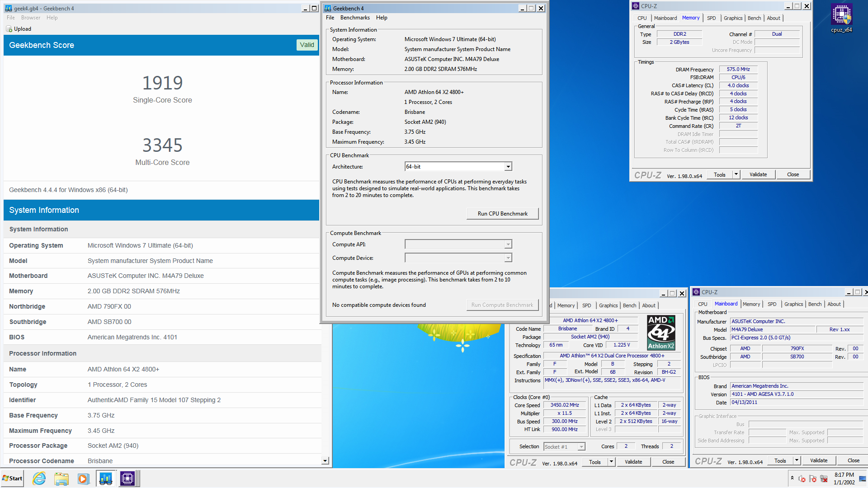Show hidden tray icons chevron

pos(792,478)
